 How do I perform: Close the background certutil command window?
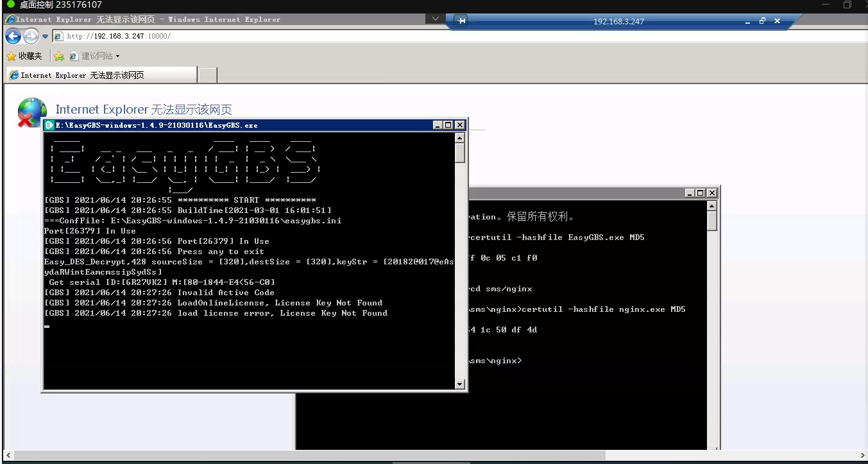tap(711, 193)
